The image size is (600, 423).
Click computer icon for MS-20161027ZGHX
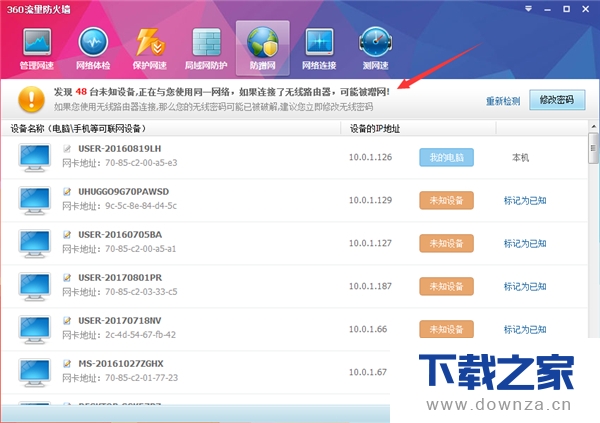(34, 372)
